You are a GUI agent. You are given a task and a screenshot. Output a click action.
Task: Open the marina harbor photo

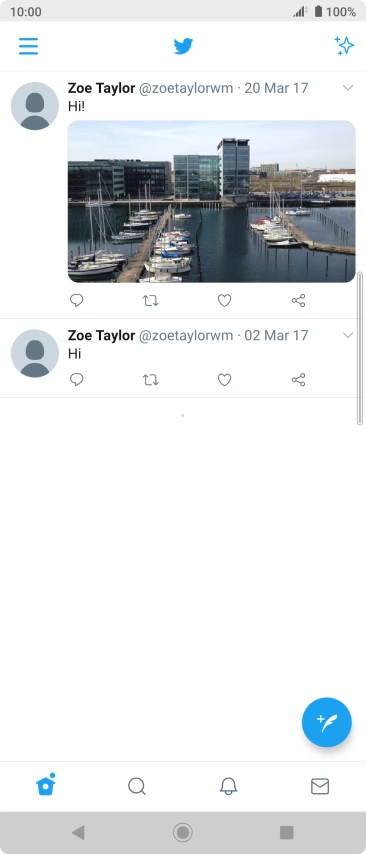point(211,202)
